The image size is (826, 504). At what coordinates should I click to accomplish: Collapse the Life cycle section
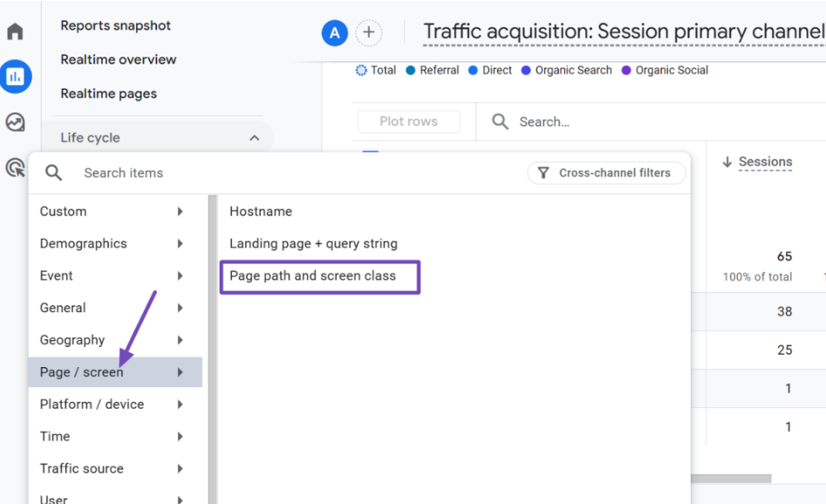pyautogui.click(x=254, y=138)
